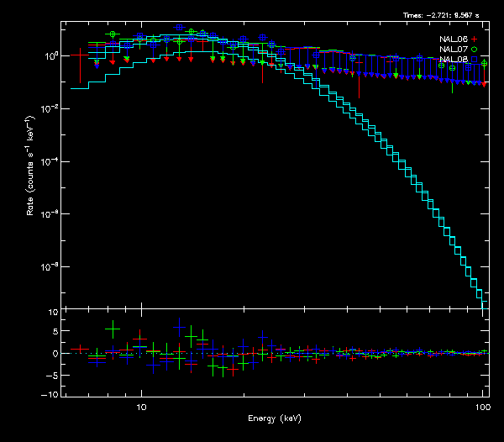
Task: Click the 10⁻⁸ tick label on rate axis
Action: 50,267
